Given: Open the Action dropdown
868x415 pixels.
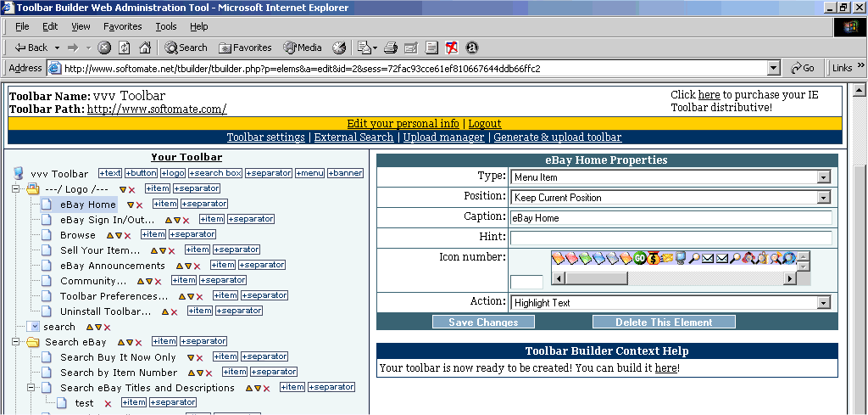Looking at the screenshot, I should [824, 303].
